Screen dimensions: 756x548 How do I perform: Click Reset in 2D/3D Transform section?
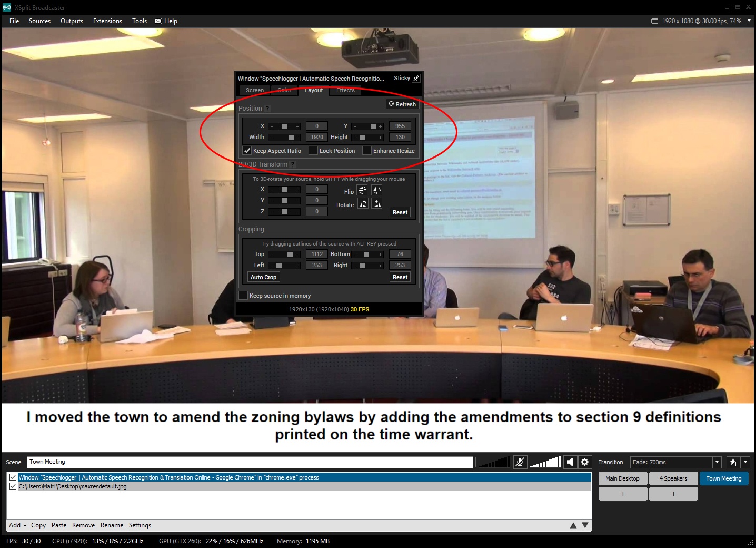400,212
